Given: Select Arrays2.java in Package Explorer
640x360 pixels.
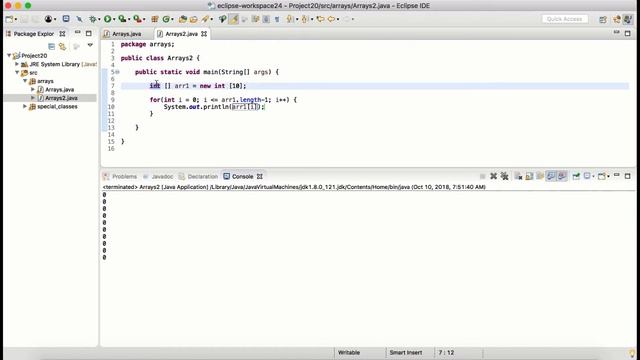Looking at the screenshot, I should pyautogui.click(x=61, y=98).
